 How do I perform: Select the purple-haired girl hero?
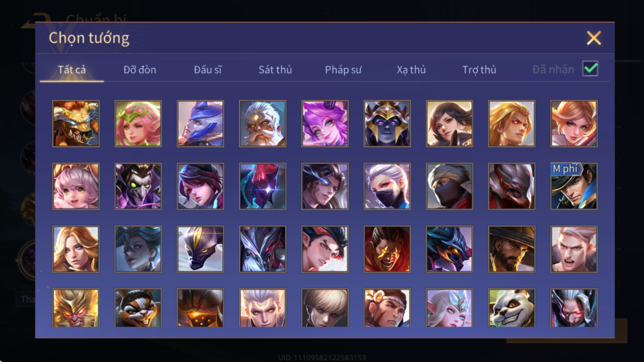pyautogui.click(x=325, y=124)
